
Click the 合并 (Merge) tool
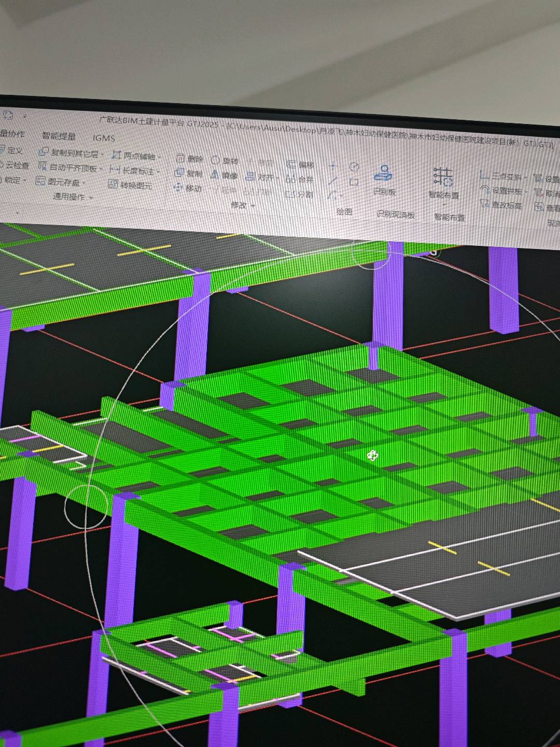coord(300,179)
